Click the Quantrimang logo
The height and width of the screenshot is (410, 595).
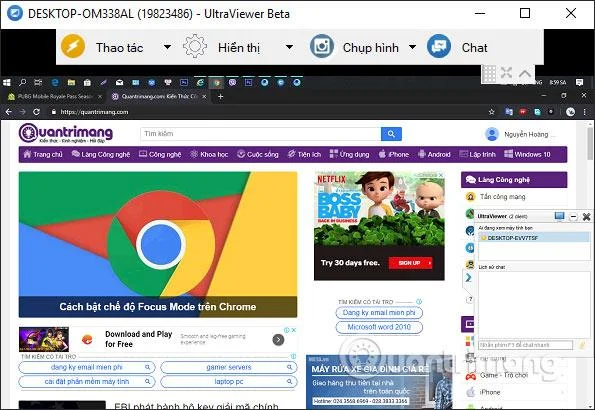point(66,133)
